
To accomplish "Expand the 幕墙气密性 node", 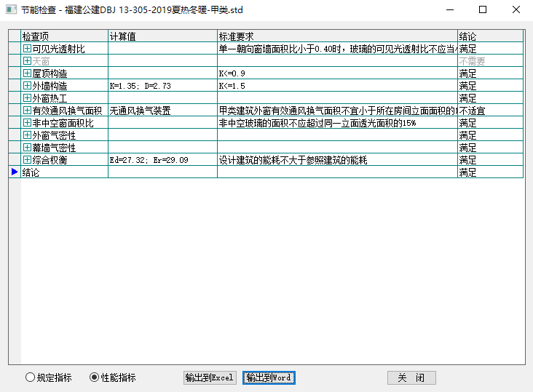I will [27, 148].
